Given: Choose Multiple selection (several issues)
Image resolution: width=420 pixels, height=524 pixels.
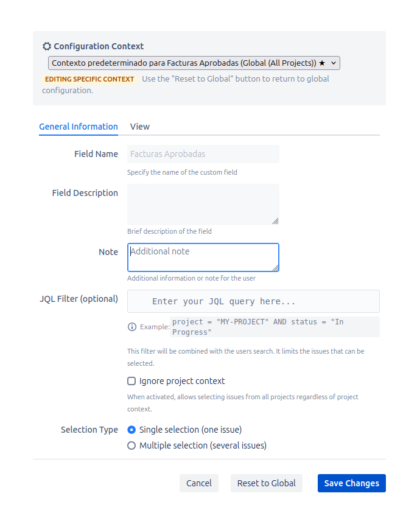Looking at the screenshot, I should coord(131,445).
